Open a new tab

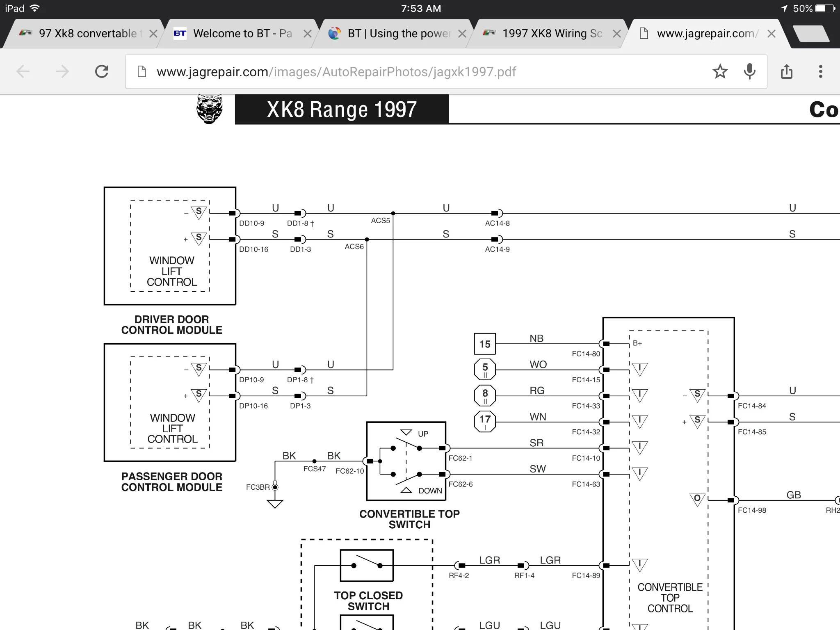pos(810,34)
